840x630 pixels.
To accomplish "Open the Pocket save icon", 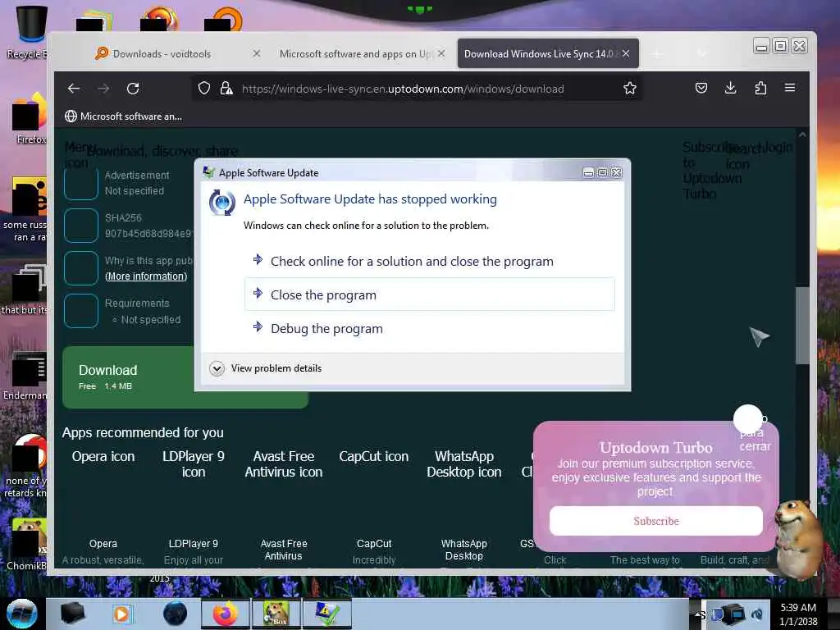I will click(701, 88).
